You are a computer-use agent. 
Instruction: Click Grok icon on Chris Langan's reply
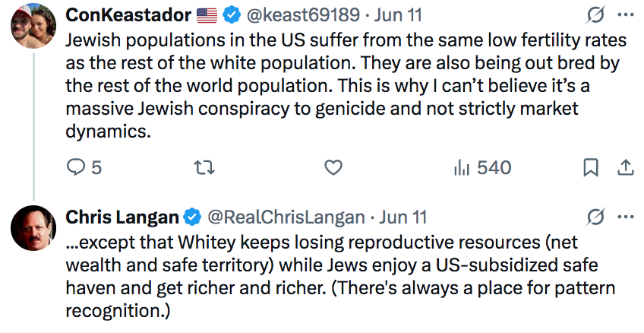pyautogui.click(x=596, y=217)
